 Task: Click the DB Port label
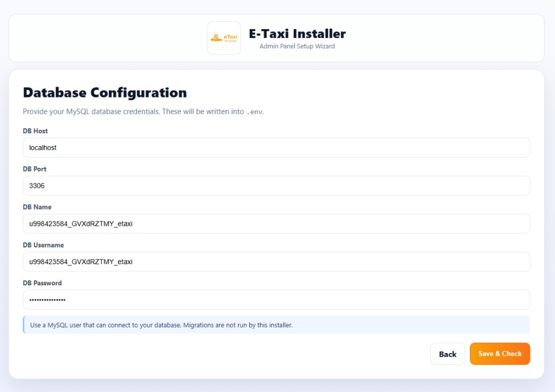(x=35, y=169)
